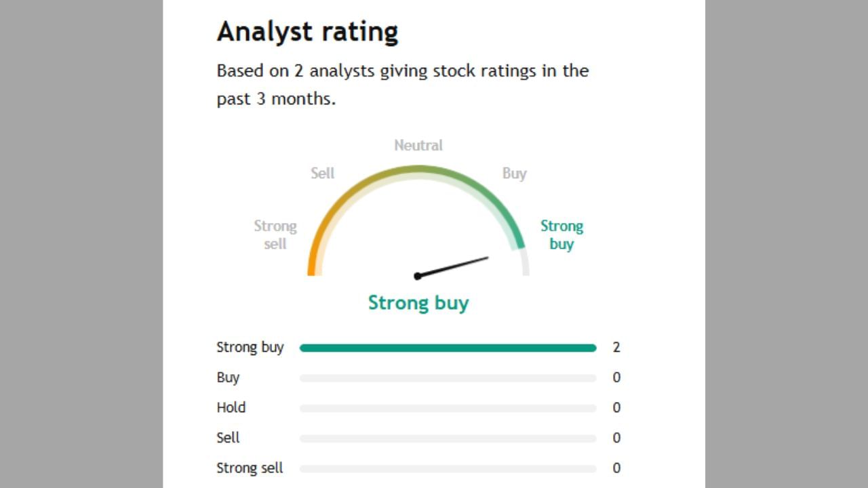Click the green Strong buy progress bar
The width and height of the screenshot is (868, 488).
coord(448,348)
